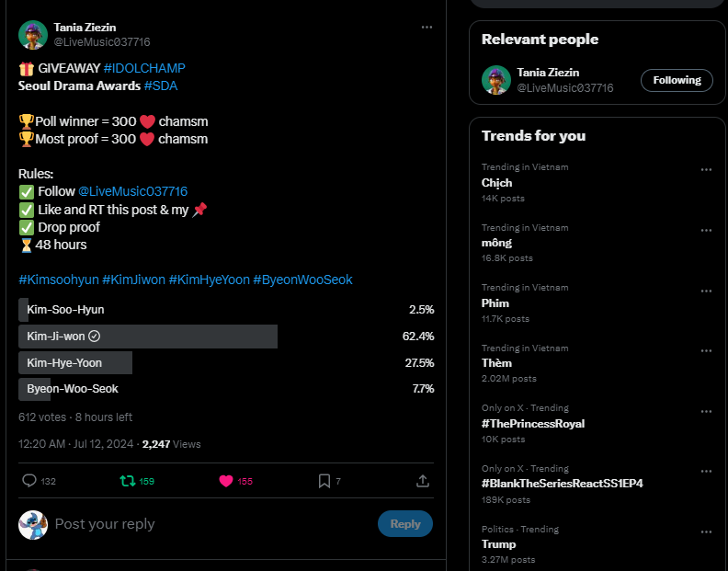The width and height of the screenshot is (728, 571).
Task: Select the Kim-Ji-won poll result bar
Action: tap(226, 337)
